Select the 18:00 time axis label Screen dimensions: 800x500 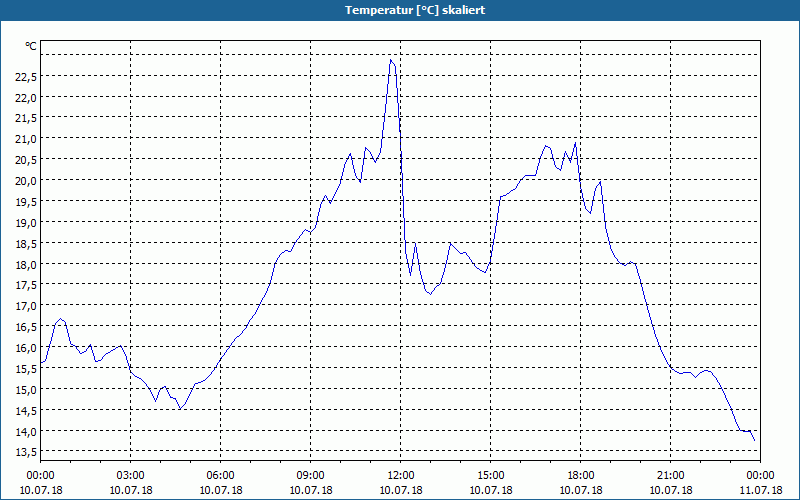point(581,476)
